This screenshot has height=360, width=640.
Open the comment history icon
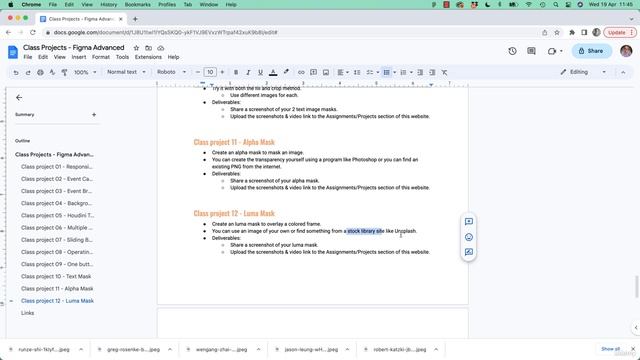531,51
